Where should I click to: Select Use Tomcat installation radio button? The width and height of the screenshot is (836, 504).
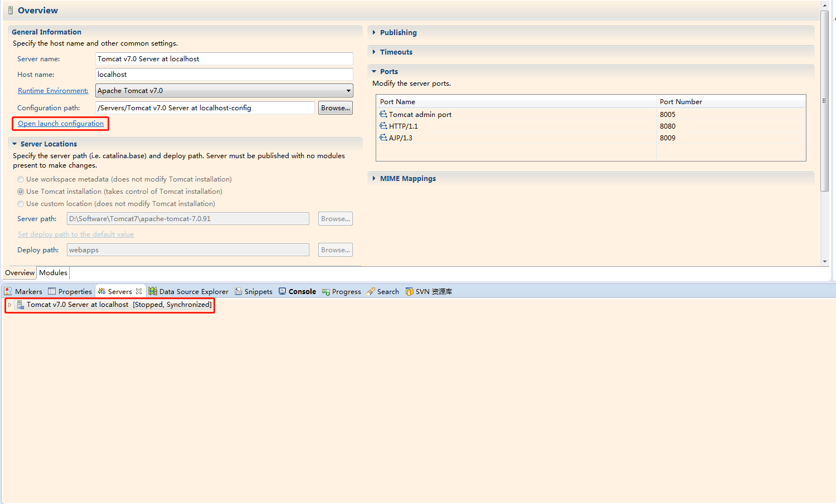(x=21, y=192)
